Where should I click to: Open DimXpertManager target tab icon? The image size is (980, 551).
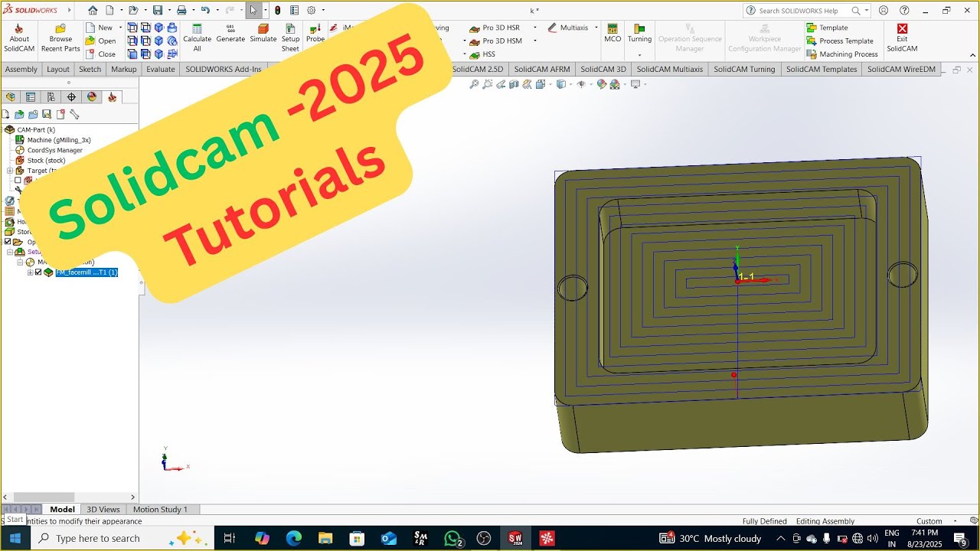click(71, 97)
